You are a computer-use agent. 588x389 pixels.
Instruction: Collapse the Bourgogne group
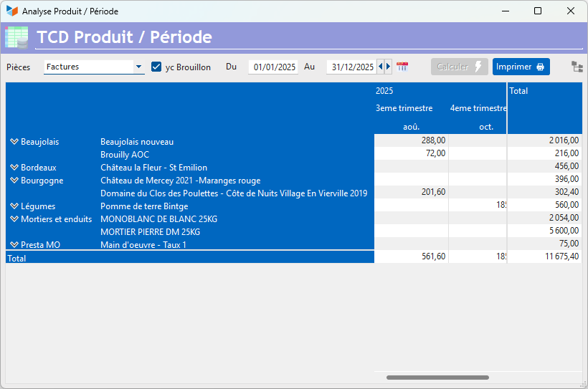click(x=14, y=181)
